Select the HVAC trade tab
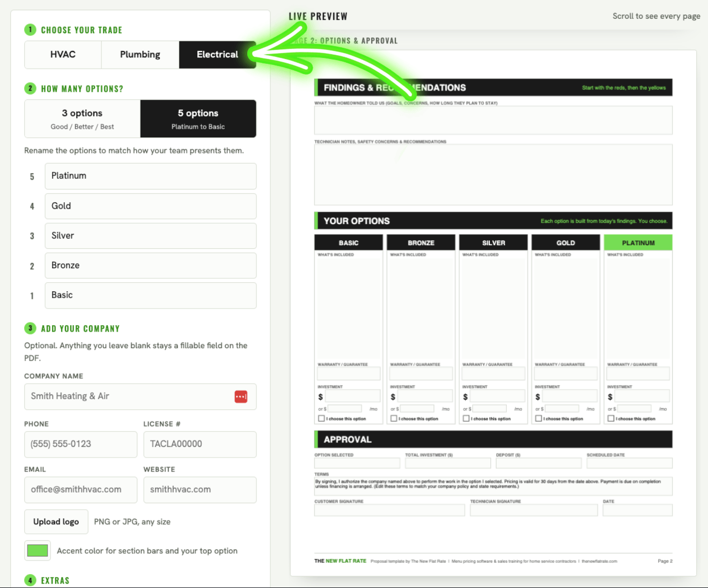Screen dimensions: 708x588 63,55
